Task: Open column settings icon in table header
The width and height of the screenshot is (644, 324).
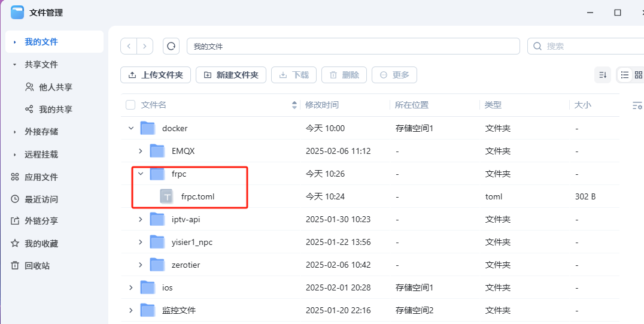Action: pos(637,105)
